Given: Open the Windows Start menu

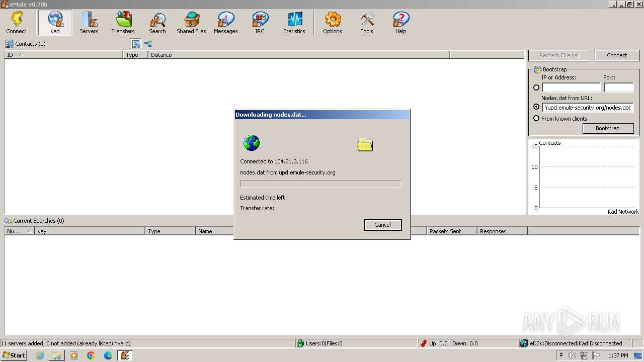Looking at the screenshot, I should [14, 355].
